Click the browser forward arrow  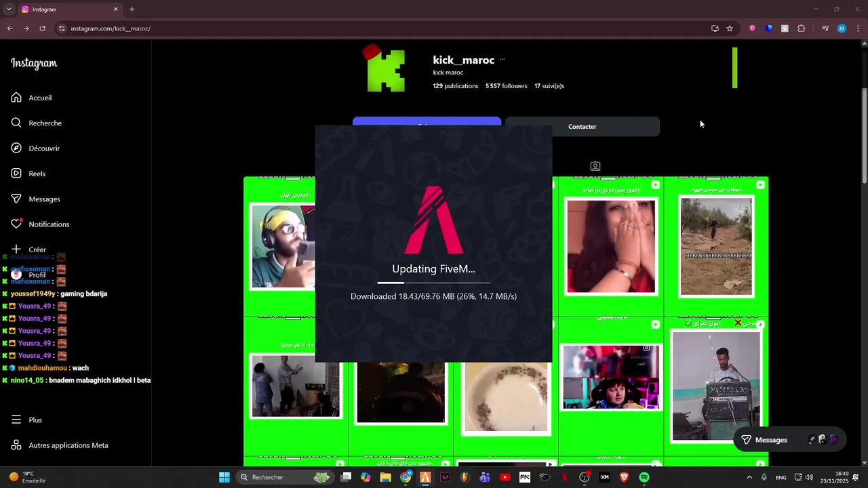click(26, 28)
